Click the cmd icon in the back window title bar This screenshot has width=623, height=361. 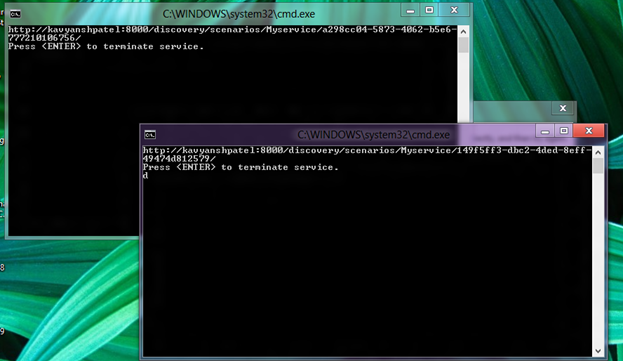click(x=15, y=14)
